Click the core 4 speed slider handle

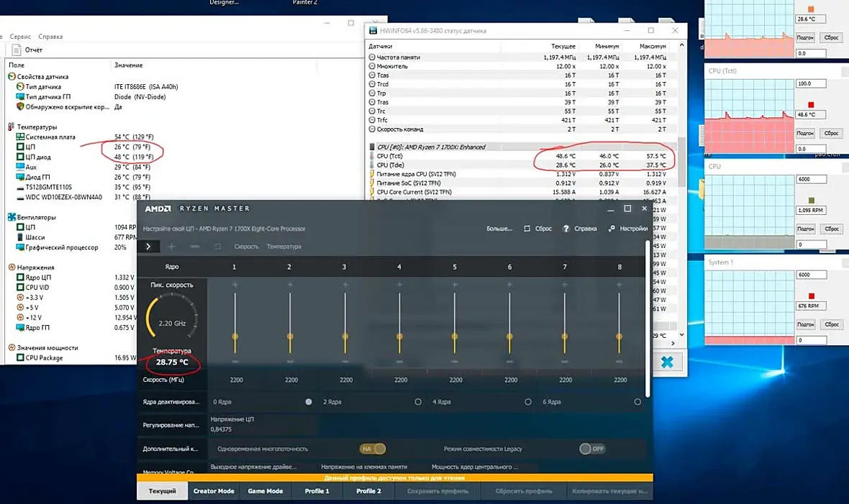[399, 336]
